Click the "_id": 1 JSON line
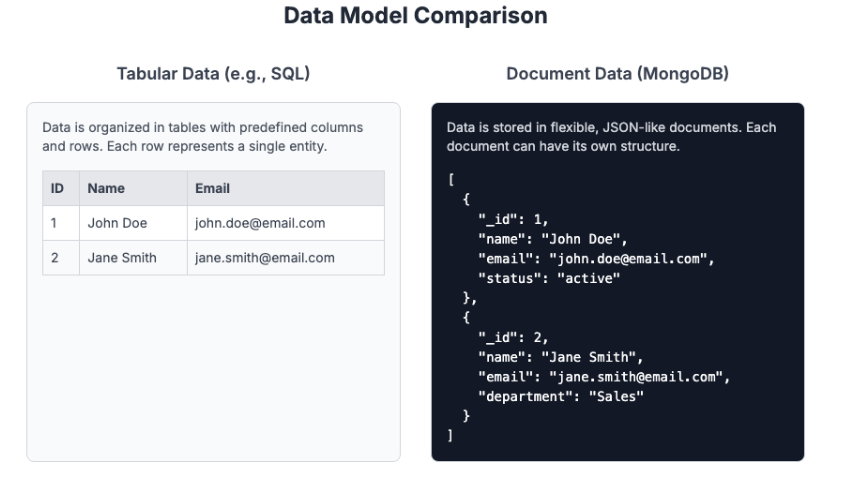The width and height of the screenshot is (846, 492). tap(513, 220)
